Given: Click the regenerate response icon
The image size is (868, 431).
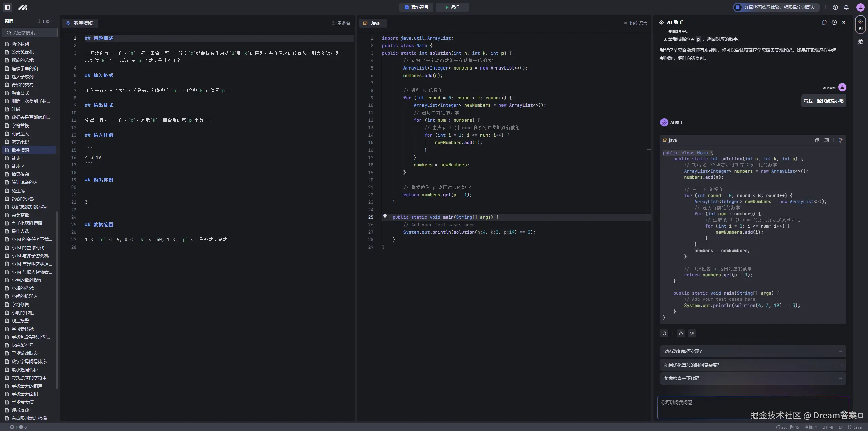Looking at the screenshot, I should (664, 333).
